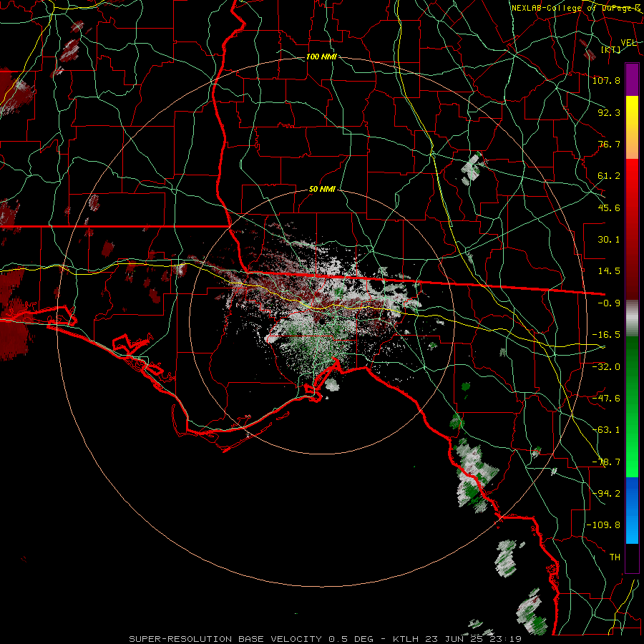This screenshot has height=644, width=644.
Task: Click the Super-Resolution Base Velocity caption at bottom
Action: [x=326, y=639]
